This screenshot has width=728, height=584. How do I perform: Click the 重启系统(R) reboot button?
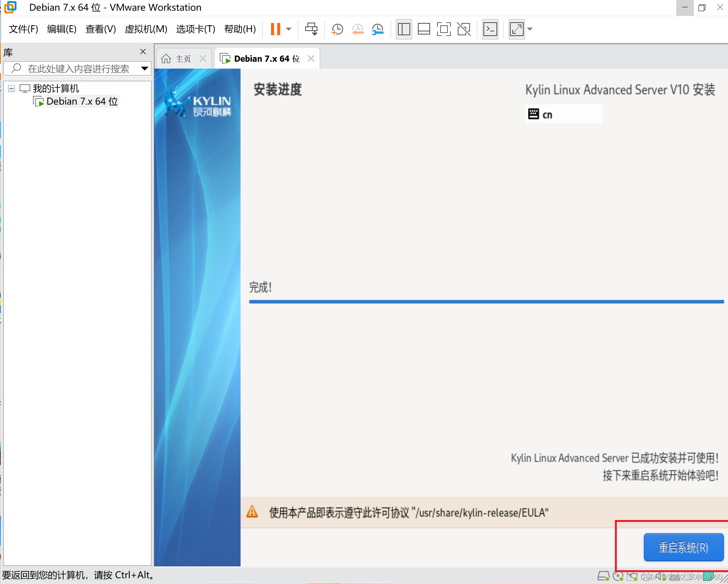pos(684,547)
